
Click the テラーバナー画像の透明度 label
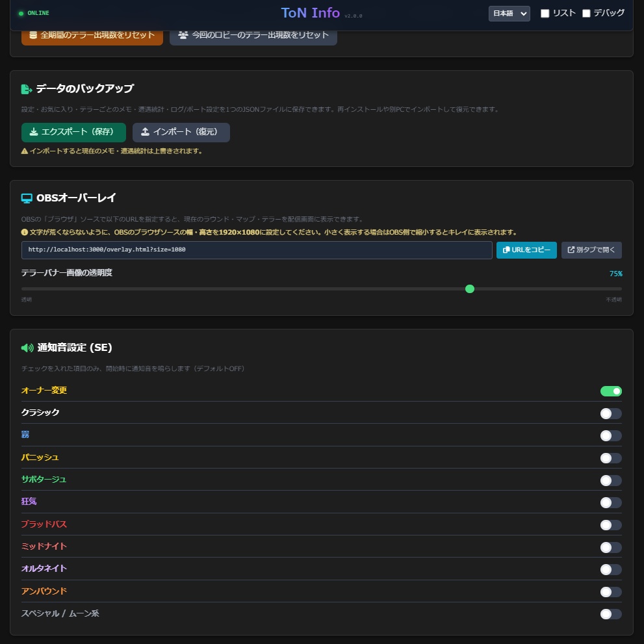[66, 273]
